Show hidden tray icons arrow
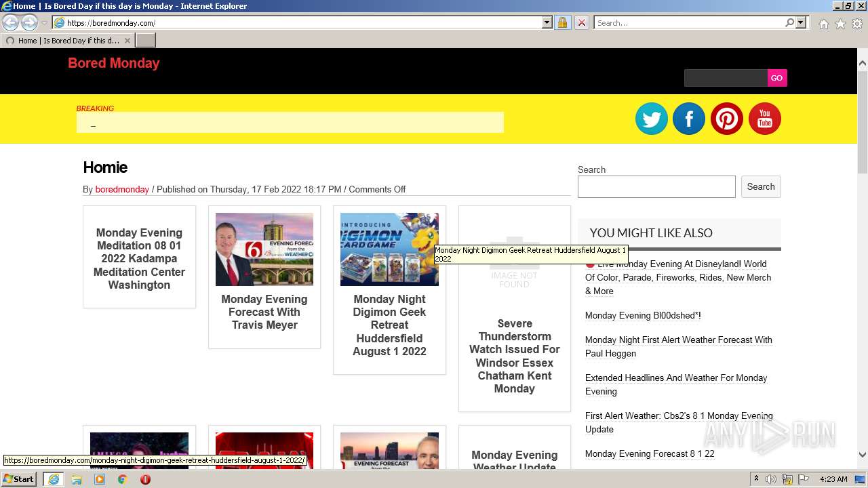 (x=756, y=479)
